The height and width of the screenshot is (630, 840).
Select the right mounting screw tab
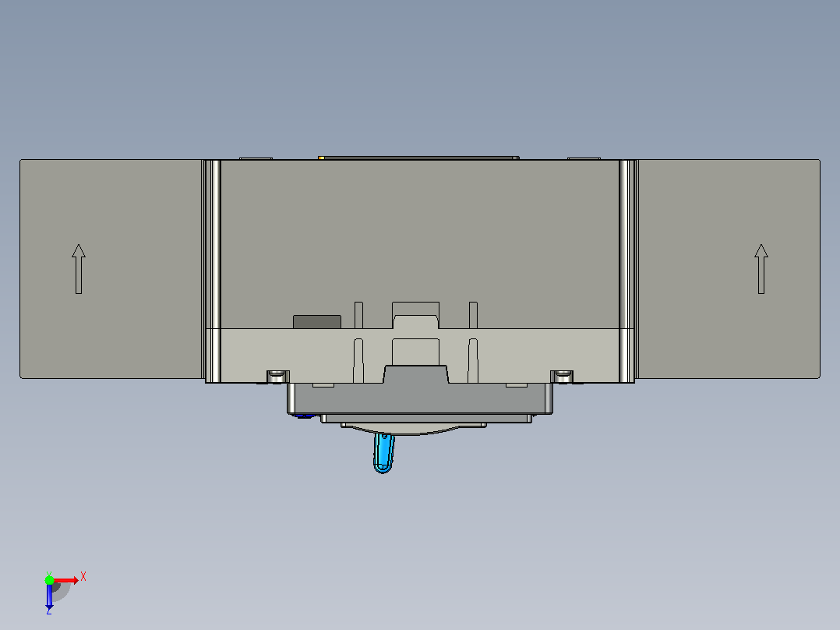point(562,377)
